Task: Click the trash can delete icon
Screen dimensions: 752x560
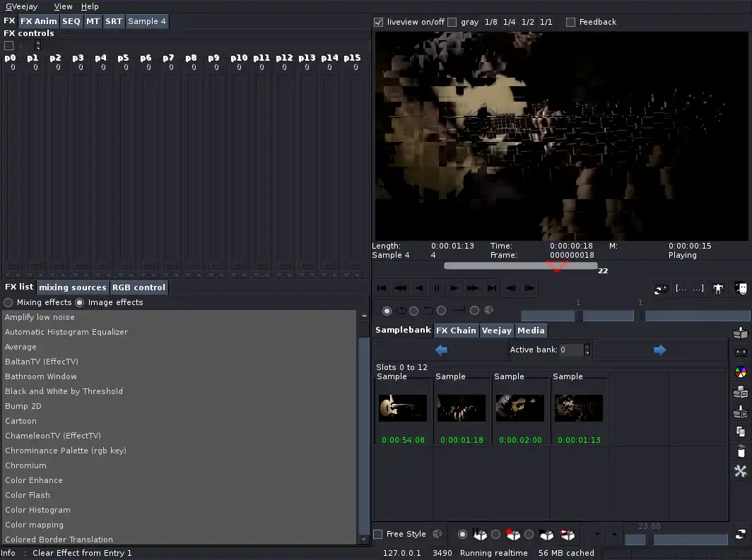Action: click(x=741, y=451)
